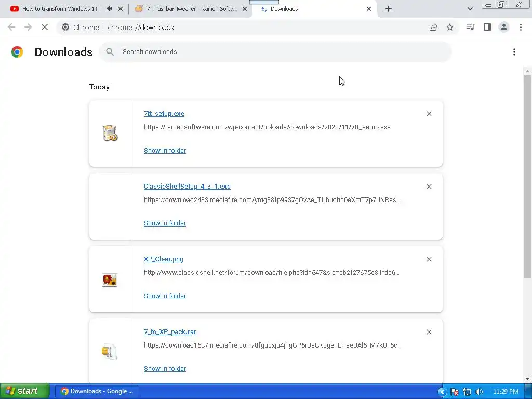Click the download1587.mediafire.com URL text
The image size is (532, 399).
pyautogui.click(x=272, y=345)
